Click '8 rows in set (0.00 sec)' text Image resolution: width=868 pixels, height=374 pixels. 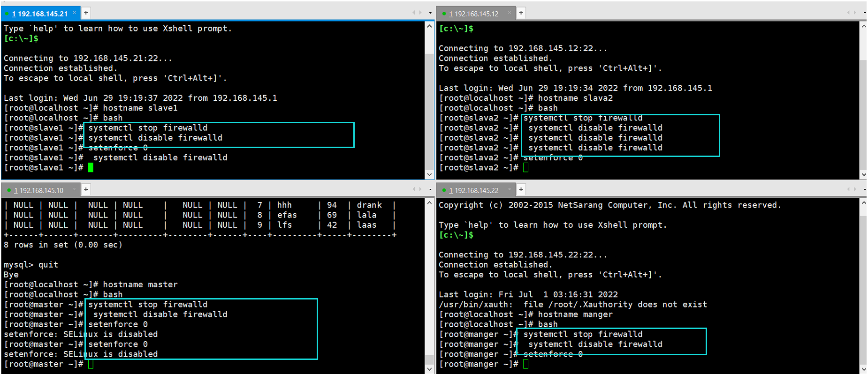63,245
